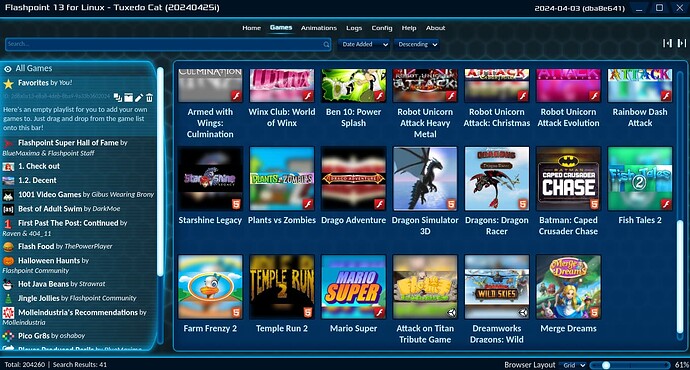Click the yellow star Favorites icon

point(8,84)
